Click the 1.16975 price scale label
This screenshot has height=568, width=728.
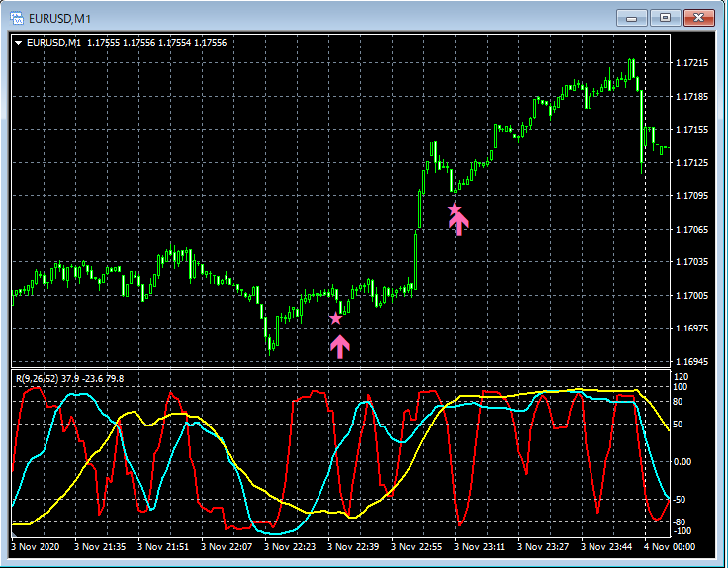691,329
